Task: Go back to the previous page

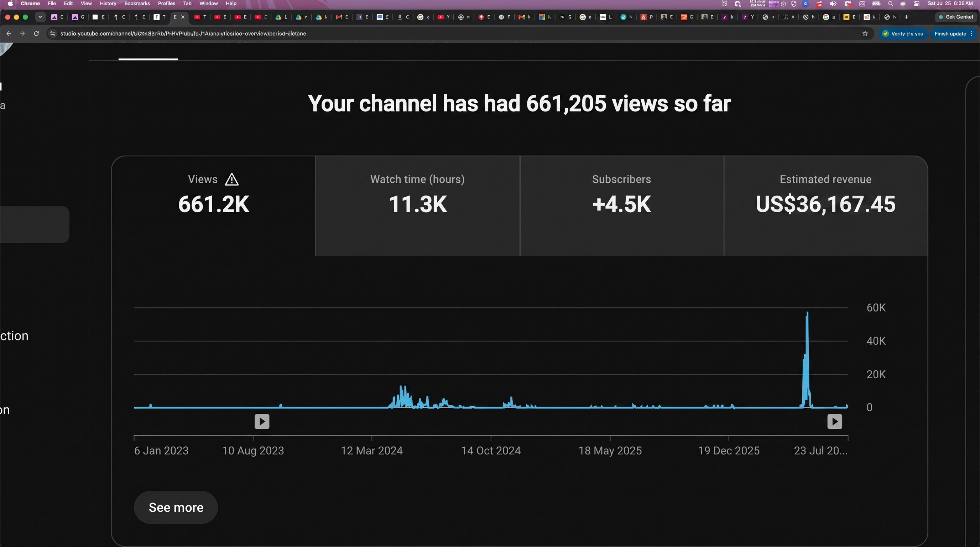Action: tap(9, 33)
